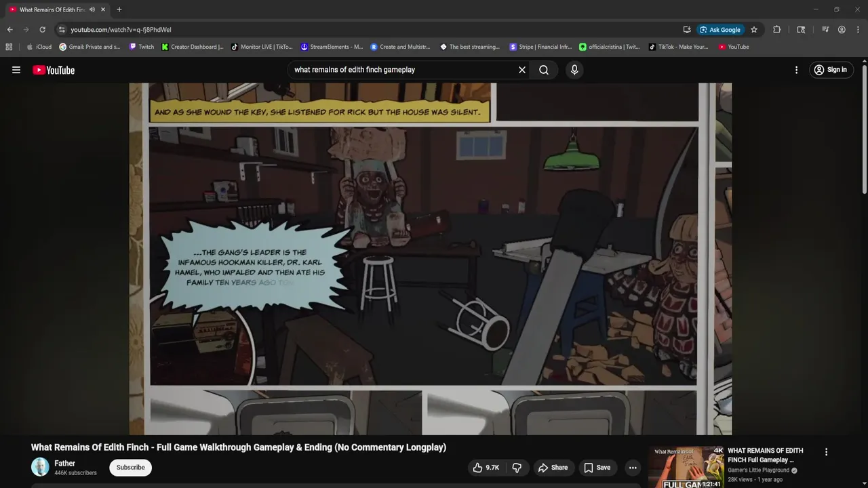Image resolution: width=868 pixels, height=488 pixels.
Task: Select the What Remains Of Edith Finch tab
Action: coord(56,9)
